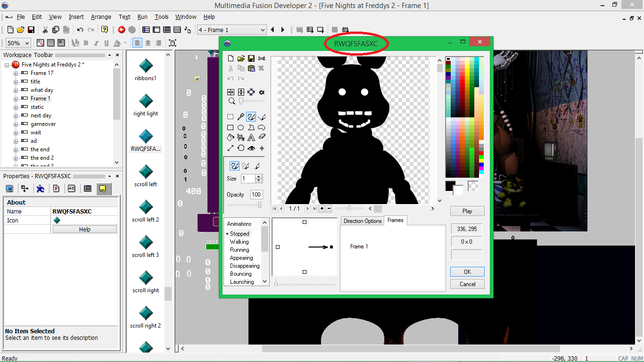Open the Run menu
The width and height of the screenshot is (644, 362).
(x=142, y=16)
